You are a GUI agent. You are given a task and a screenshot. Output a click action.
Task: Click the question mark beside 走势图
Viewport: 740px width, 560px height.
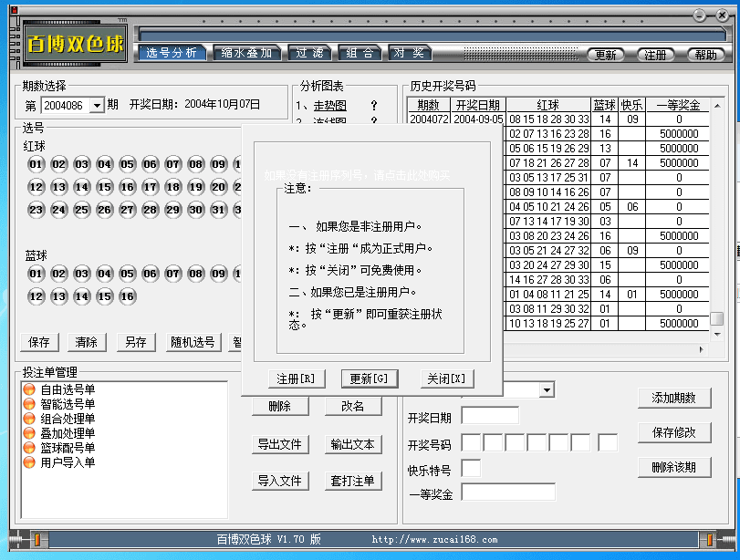pos(373,106)
